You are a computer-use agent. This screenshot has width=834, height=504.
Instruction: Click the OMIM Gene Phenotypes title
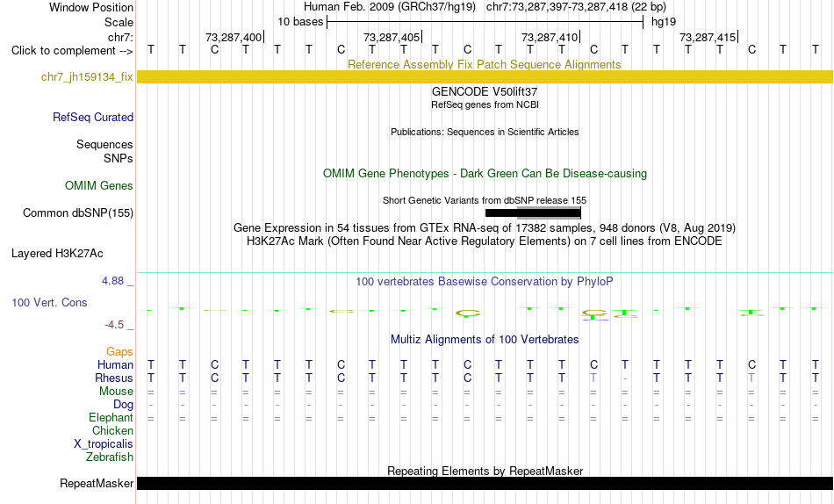(485, 174)
